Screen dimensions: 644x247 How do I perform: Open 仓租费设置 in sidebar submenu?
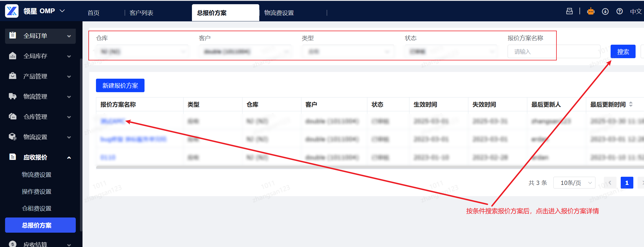(x=37, y=209)
